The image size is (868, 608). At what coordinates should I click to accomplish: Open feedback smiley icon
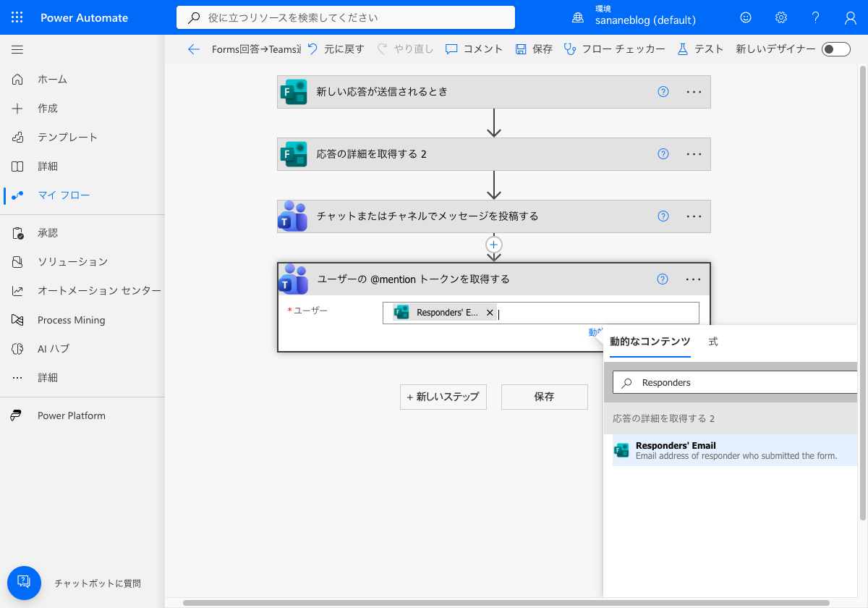[746, 17]
